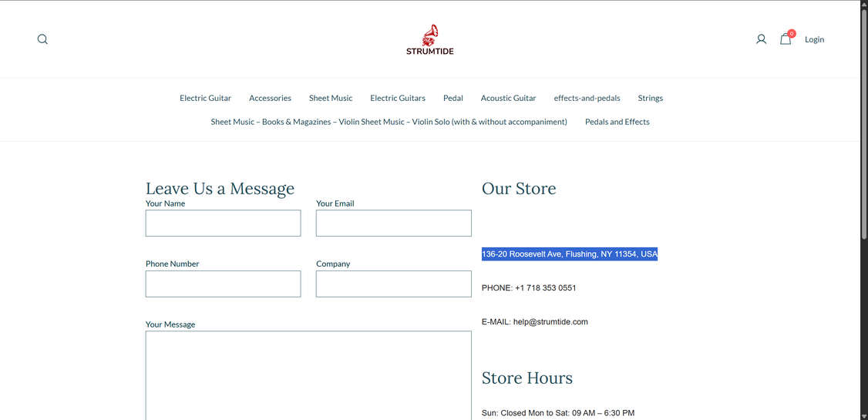Click the Our Store heading
Viewport: 868px width, 420px height.
[x=519, y=188]
